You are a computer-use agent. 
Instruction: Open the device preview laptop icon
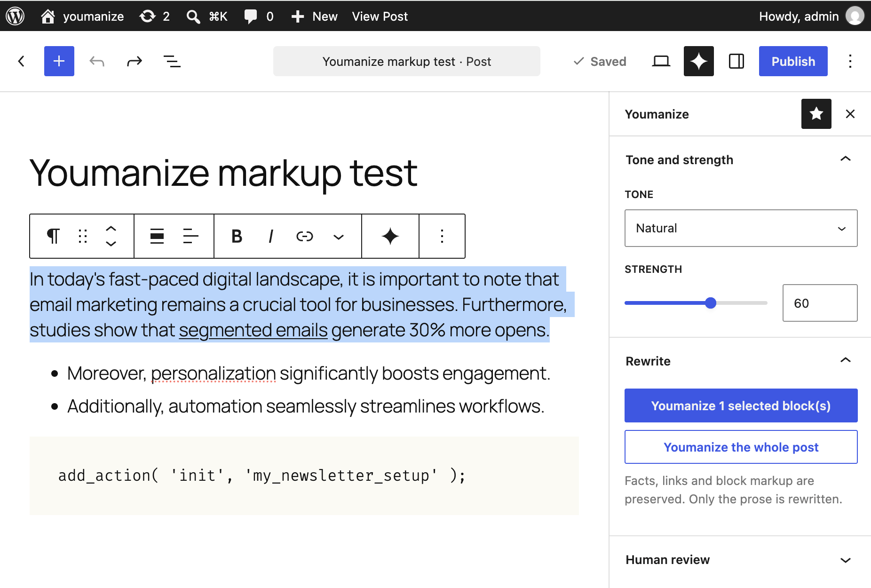click(x=661, y=61)
